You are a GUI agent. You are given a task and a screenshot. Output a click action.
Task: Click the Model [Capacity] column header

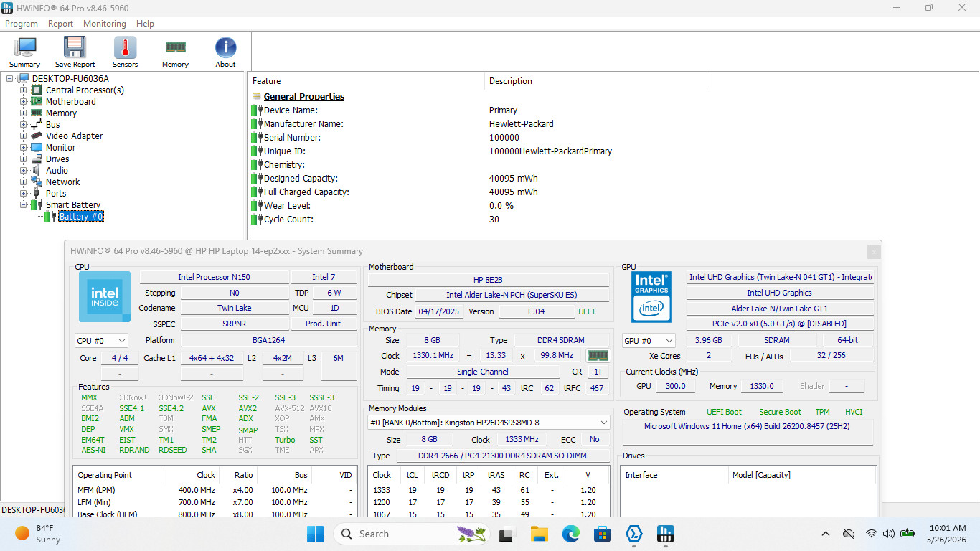tap(802, 475)
